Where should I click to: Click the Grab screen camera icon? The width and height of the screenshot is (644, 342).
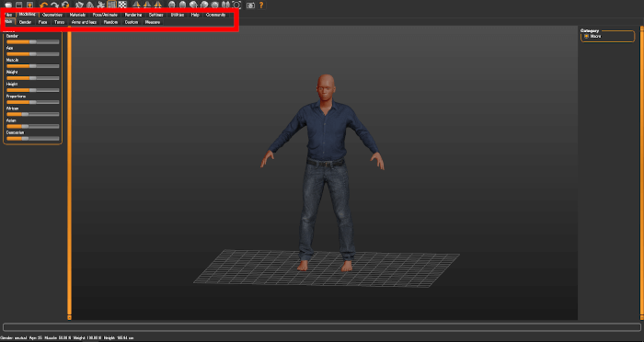(x=250, y=6)
